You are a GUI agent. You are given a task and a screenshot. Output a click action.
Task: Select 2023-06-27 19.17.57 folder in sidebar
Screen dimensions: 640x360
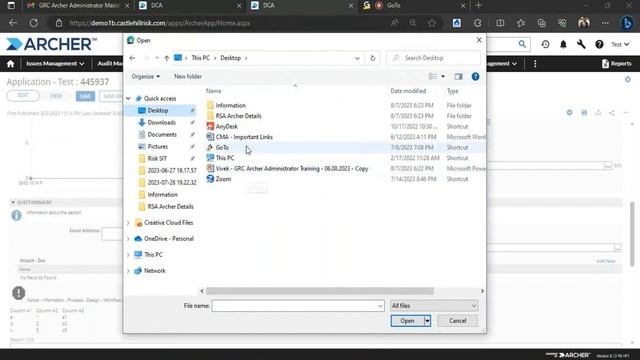172,170
